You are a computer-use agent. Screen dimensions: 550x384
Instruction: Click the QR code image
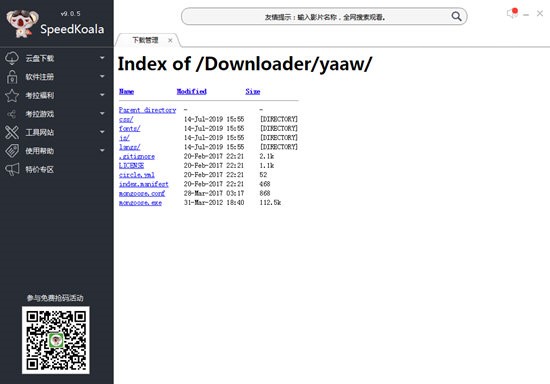click(56, 340)
